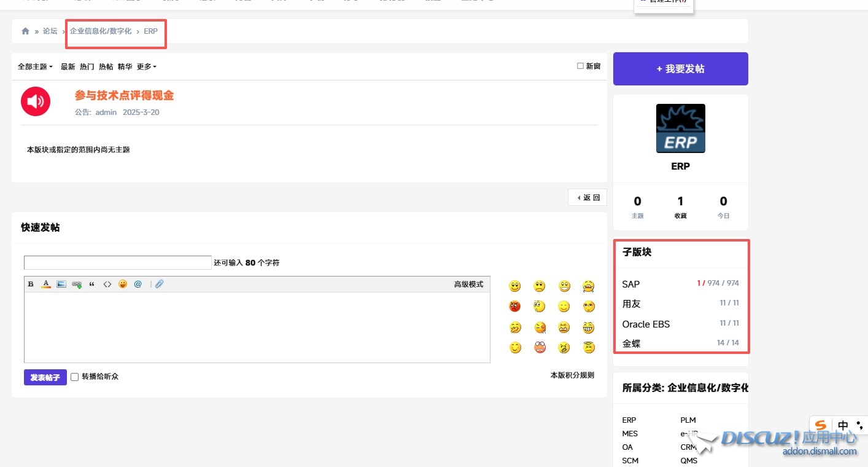Click the paperclip attachment icon
Viewport: 868px width, 467px height.
[160, 285]
